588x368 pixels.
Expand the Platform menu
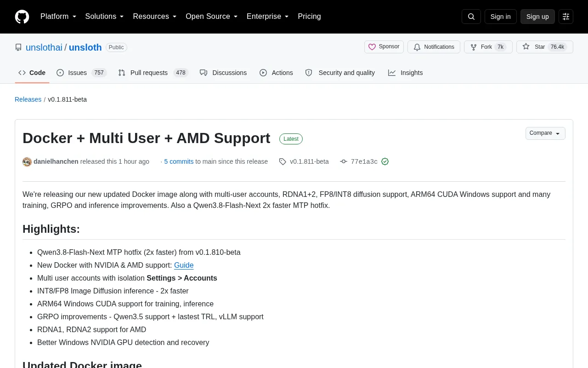[x=58, y=17]
